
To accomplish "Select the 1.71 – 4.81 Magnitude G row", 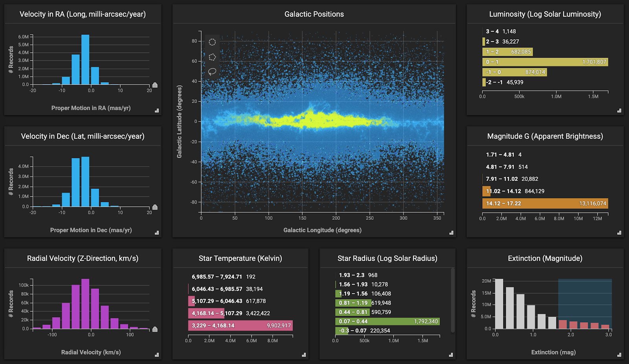I will click(x=545, y=154).
